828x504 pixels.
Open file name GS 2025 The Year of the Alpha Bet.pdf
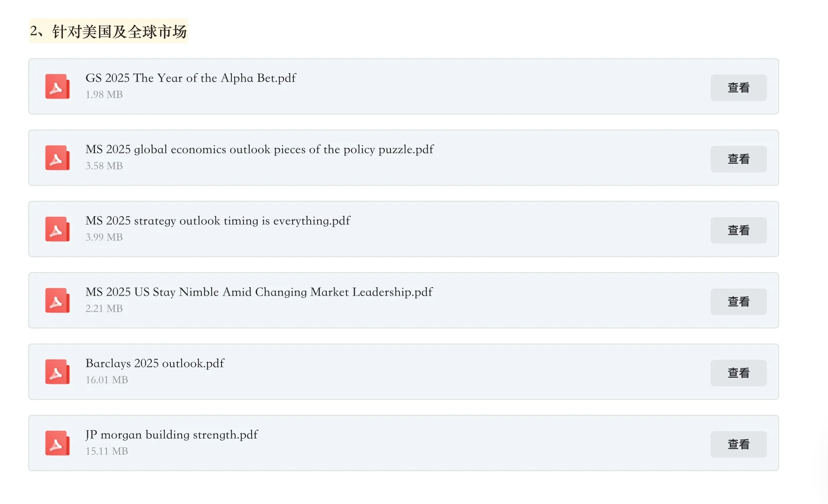191,78
